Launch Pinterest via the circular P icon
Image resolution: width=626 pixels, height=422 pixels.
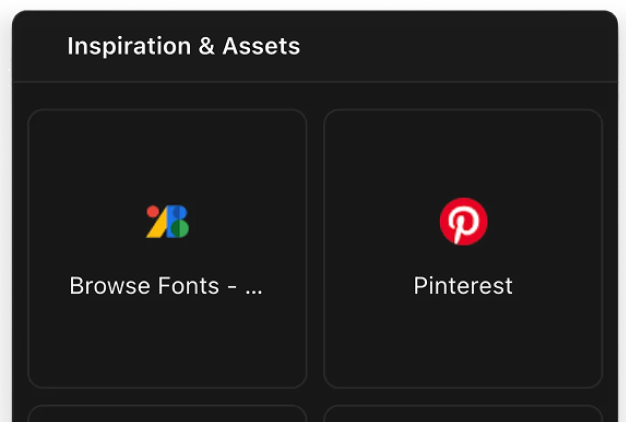click(x=463, y=221)
